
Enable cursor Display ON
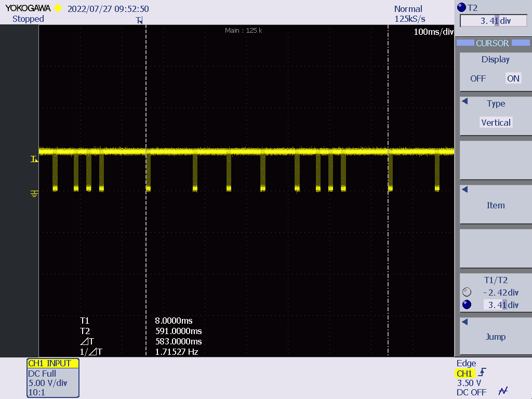pyautogui.click(x=513, y=78)
